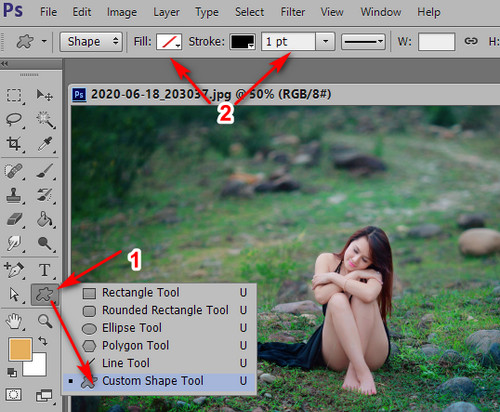Select the Path Selection arrow tool
Viewport: 500px width, 412px height.
14,295
